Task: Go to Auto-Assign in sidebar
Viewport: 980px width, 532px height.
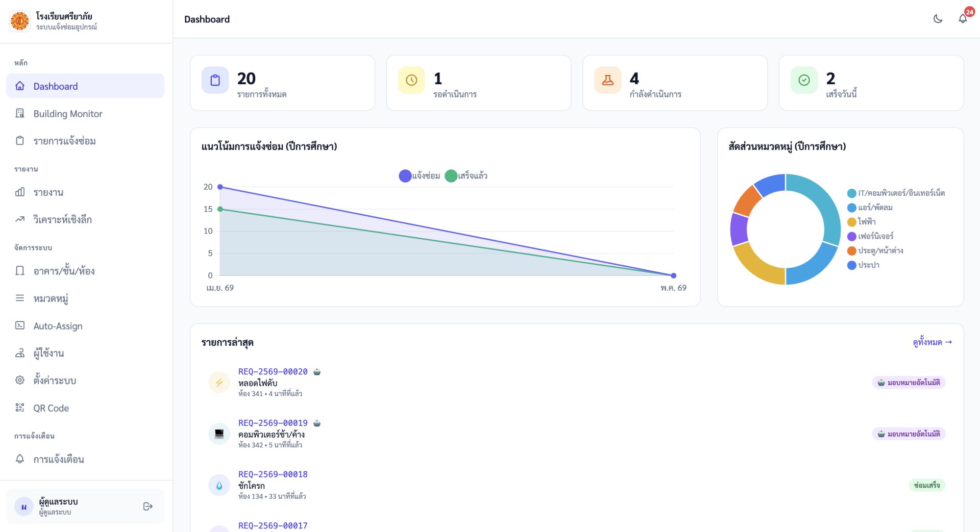Action: coord(58,326)
